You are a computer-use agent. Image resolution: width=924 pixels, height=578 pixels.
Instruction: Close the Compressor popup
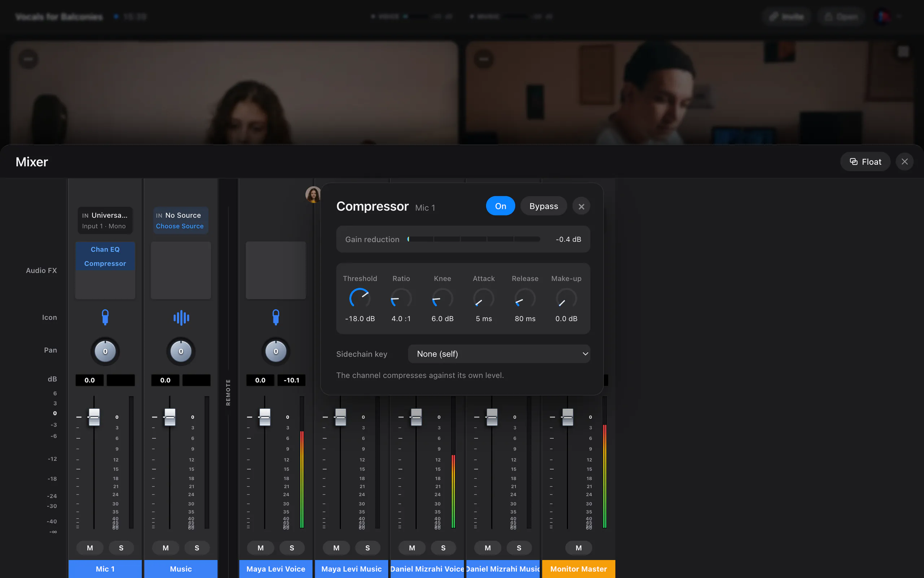point(581,206)
